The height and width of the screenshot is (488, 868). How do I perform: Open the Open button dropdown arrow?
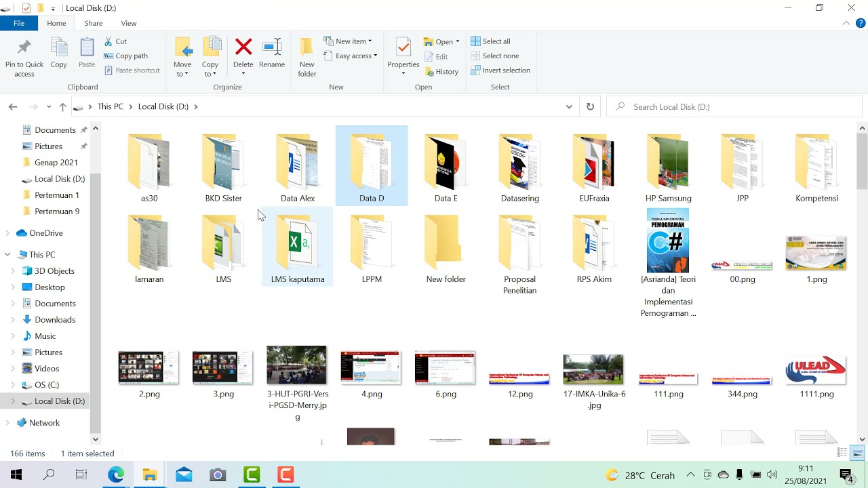(x=458, y=42)
